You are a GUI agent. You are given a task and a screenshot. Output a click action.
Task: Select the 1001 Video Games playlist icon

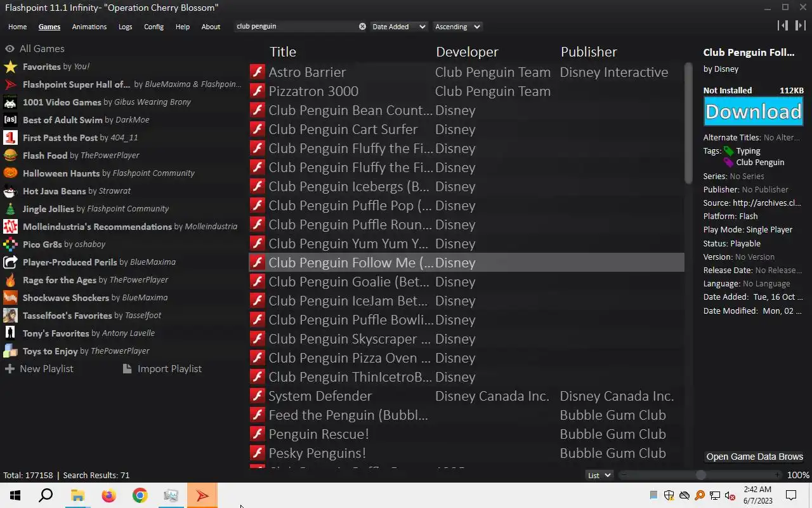(10, 102)
